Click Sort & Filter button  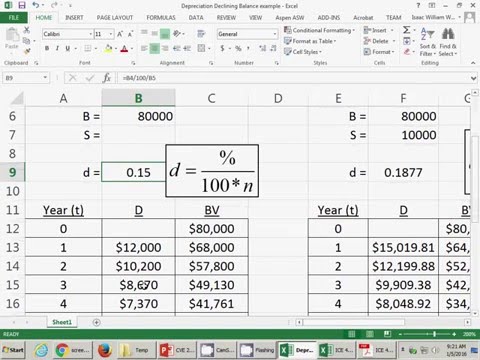pyautogui.click(x=428, y=42)
